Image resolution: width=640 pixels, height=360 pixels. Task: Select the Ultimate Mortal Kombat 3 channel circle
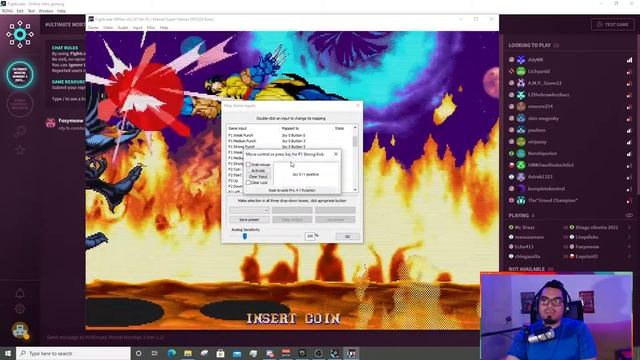coord(20,74)
